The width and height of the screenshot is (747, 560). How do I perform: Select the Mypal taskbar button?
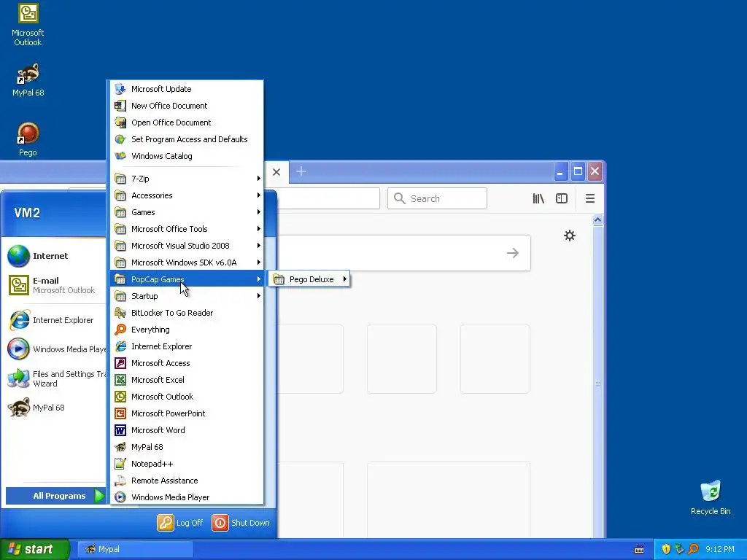(x=135, y=549)
